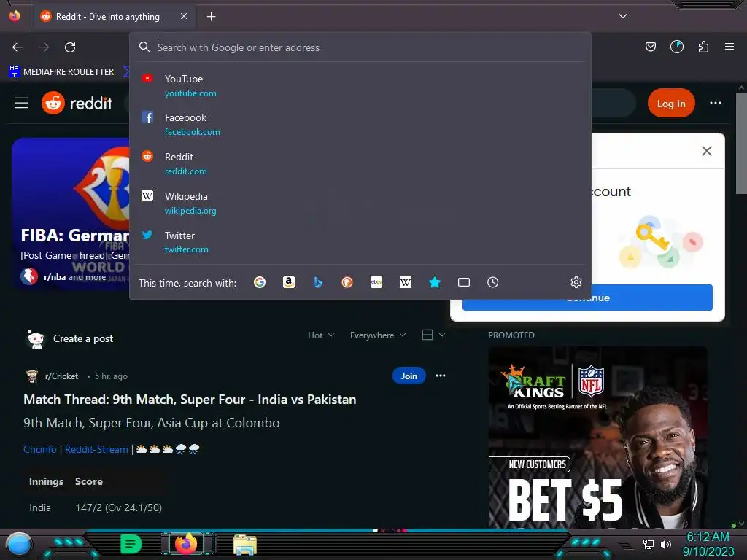Search this time with eBay icon

coord(376,282)
